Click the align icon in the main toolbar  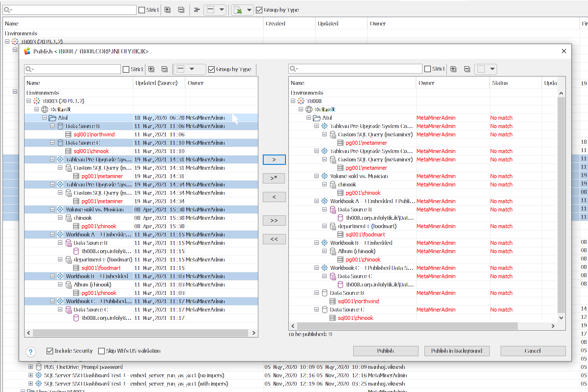(196, 10)
